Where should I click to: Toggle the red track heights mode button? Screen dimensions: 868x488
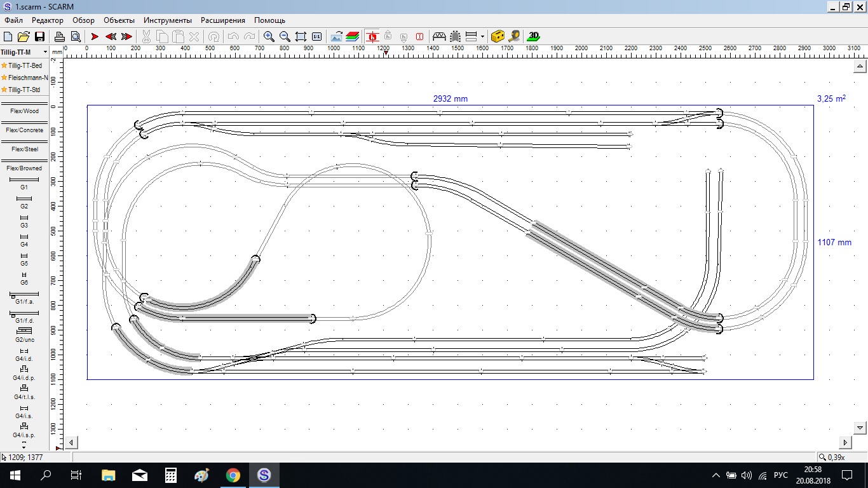372,36
